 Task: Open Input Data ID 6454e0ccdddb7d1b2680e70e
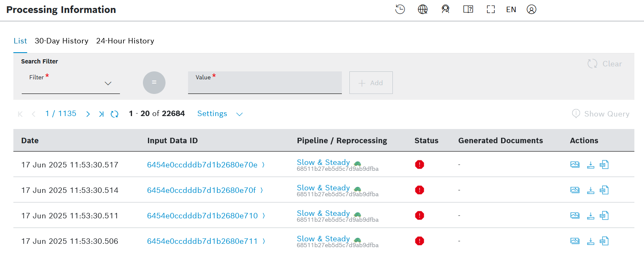tap(202, 165)
